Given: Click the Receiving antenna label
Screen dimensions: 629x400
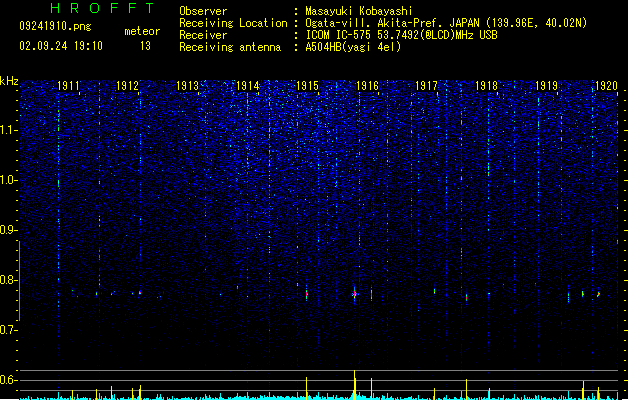Looking at the screenshot, I should 230,47.
